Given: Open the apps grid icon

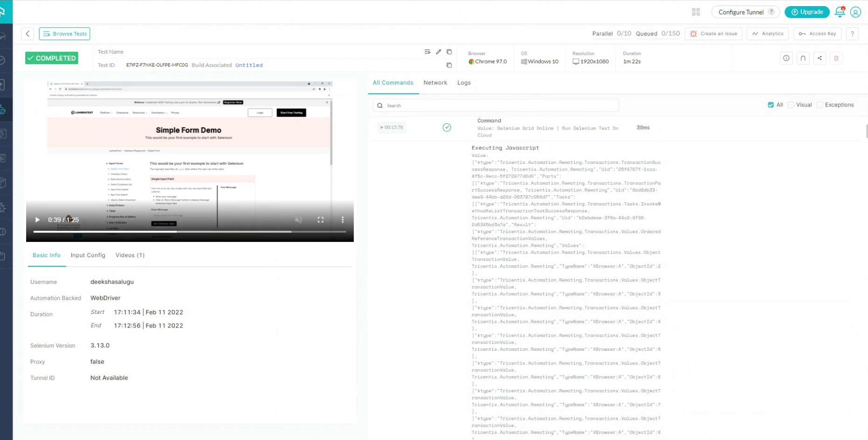Looking at the screenshot, I should click(696, 12).
